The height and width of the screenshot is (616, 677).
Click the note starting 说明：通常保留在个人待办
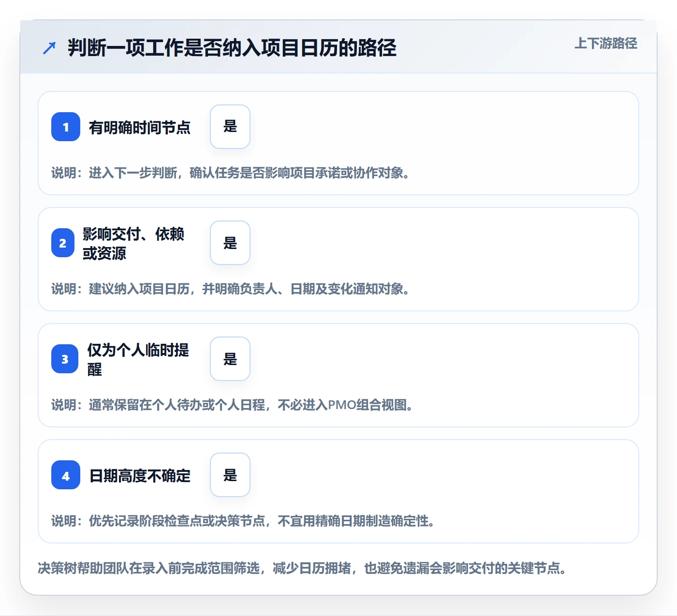(233, 405)
